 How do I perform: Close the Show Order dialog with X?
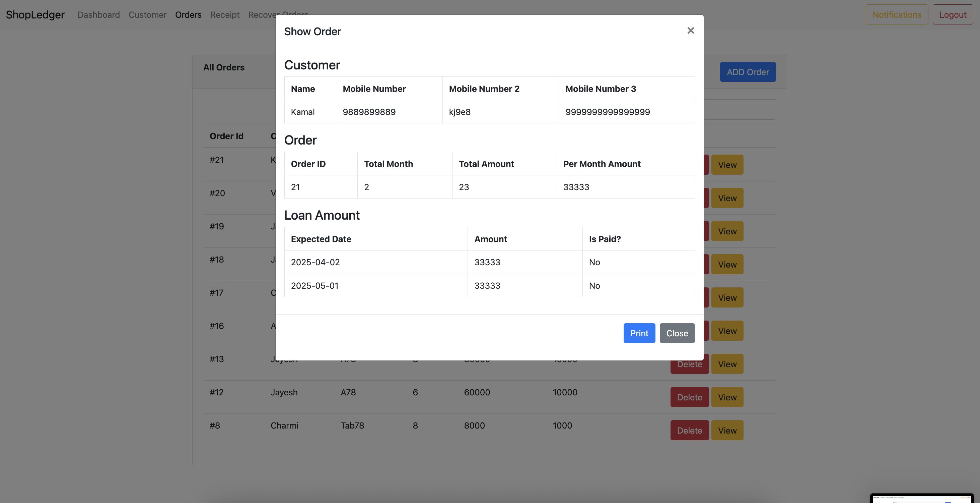coord(691,31)
